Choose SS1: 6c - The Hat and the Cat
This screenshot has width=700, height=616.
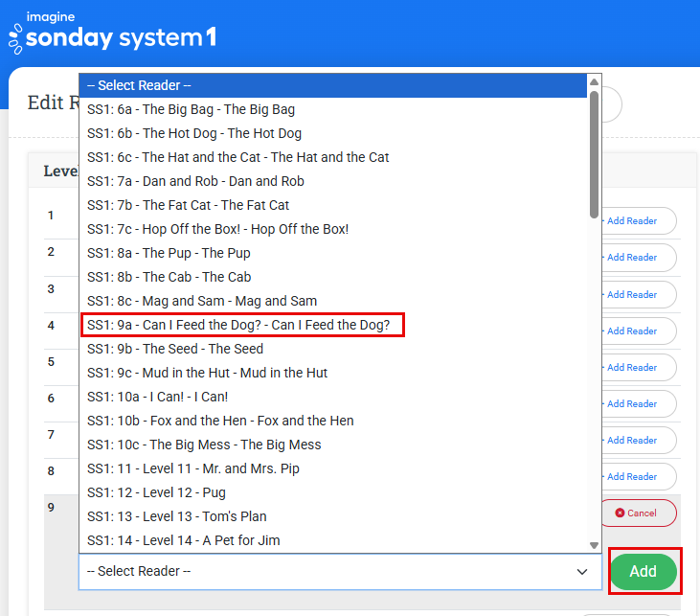(x=333, y=157)
